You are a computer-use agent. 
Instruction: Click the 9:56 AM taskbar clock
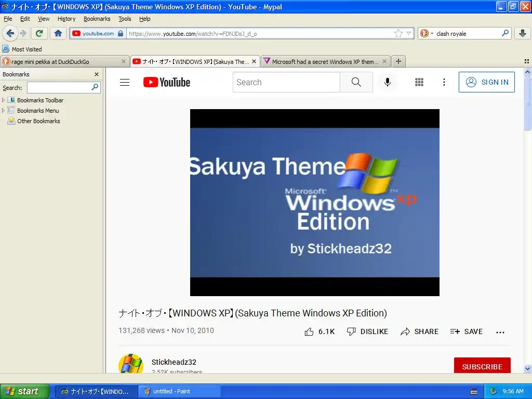pyautogui.click(x=513, y=391)
